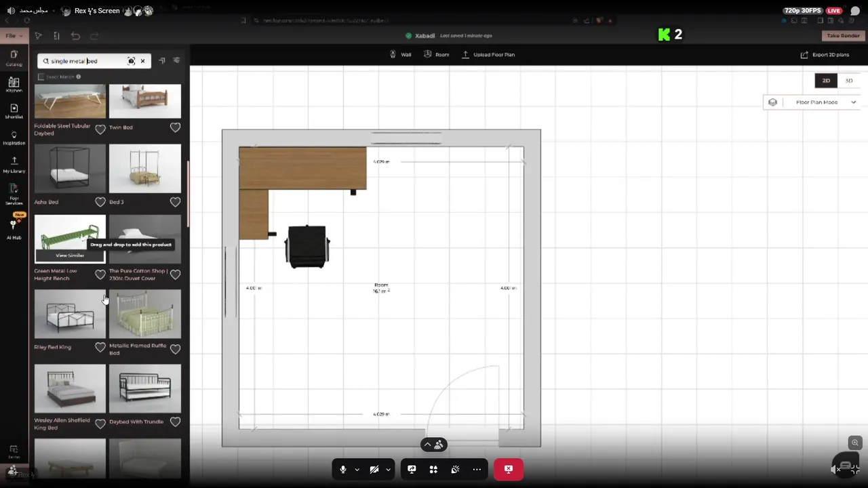Select the Daybed With Trundle thumbnail
This screenshot has height=488, width=868.
145,388
